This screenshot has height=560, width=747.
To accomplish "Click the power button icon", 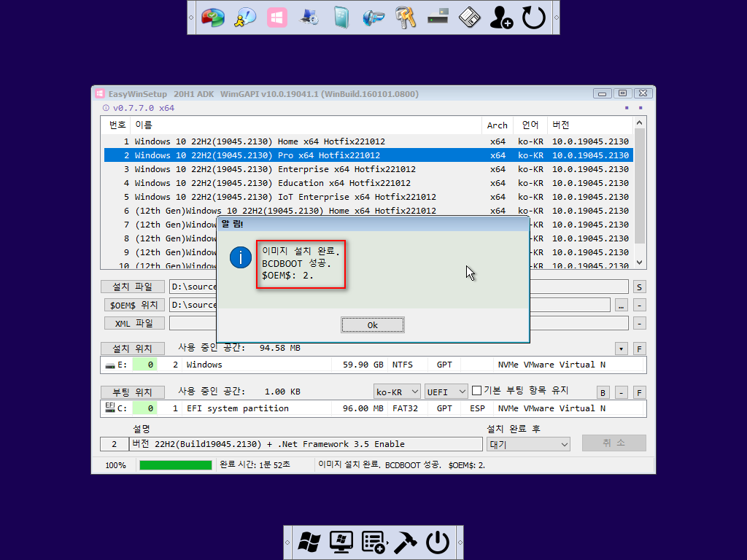I will 438,542.
